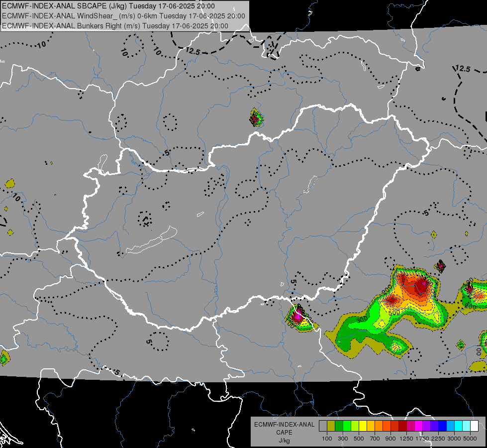Click the legend tick label 700
The width and height of the screenshot is (487, 448).
(375, 439)
